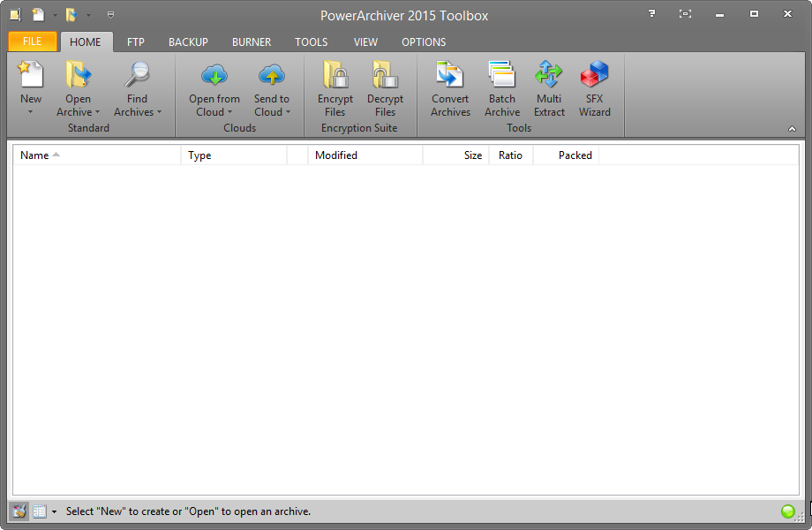Expand the quick access New dropdown arrow

click(x=55, y=15)
